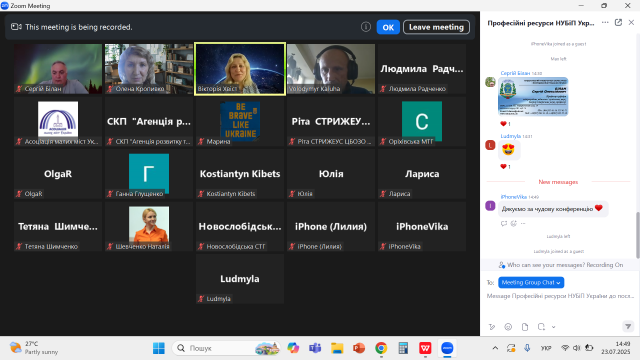This screenshot has height=360, width=640.
Task: Expand the Meeting Group Chat recipient dropdown
Action: [x=531, y=282]
